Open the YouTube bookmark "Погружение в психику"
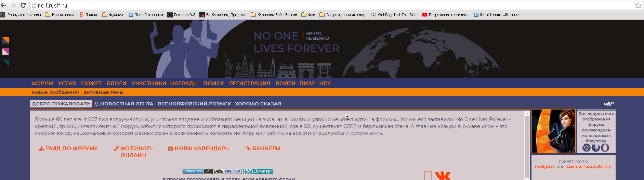 coord(445,15)
